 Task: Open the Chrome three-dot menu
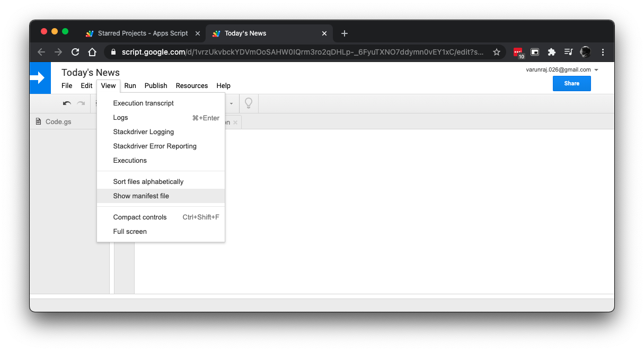(603, 52)
